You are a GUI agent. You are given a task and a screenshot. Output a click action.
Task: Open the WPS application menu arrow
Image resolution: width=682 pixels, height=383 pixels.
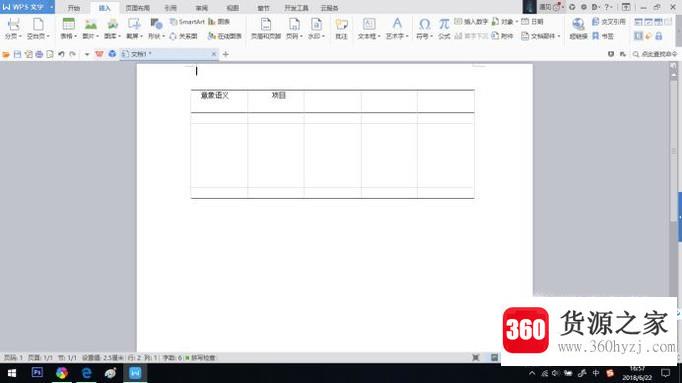point(51,7)
